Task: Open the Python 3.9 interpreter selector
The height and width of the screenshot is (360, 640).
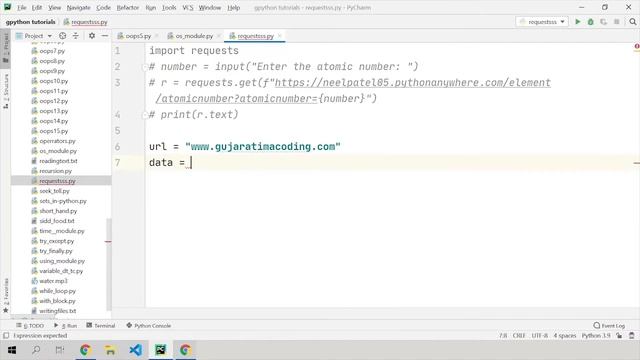Action: 596,336
